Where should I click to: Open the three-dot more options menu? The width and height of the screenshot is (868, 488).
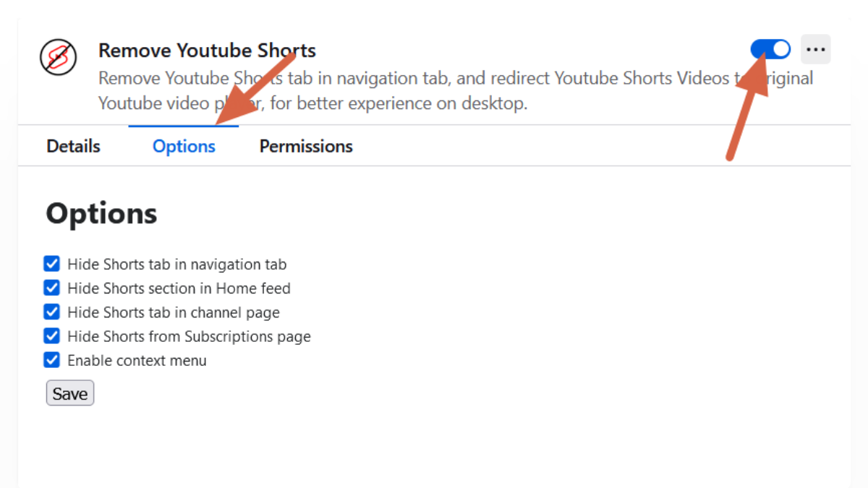point(816,49)
